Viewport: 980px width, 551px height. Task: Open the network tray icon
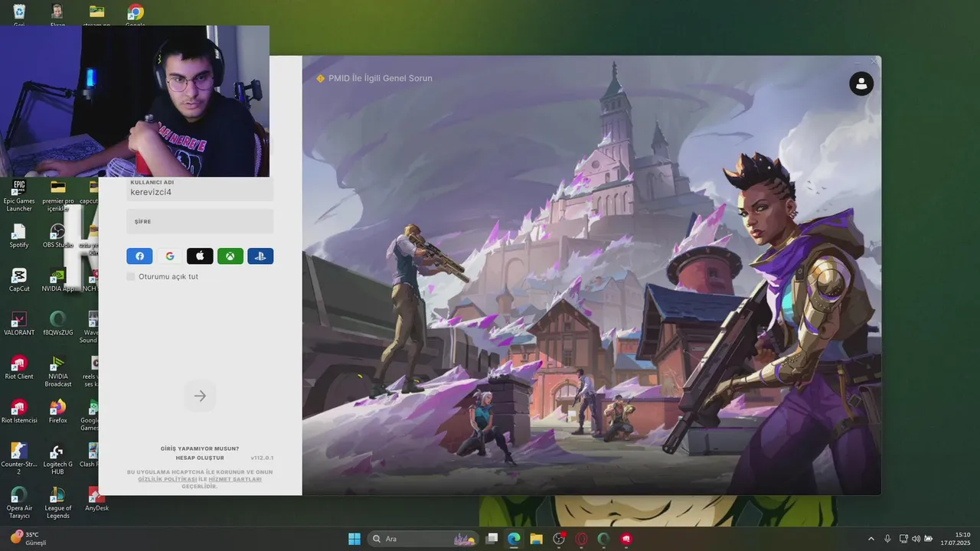903,539
